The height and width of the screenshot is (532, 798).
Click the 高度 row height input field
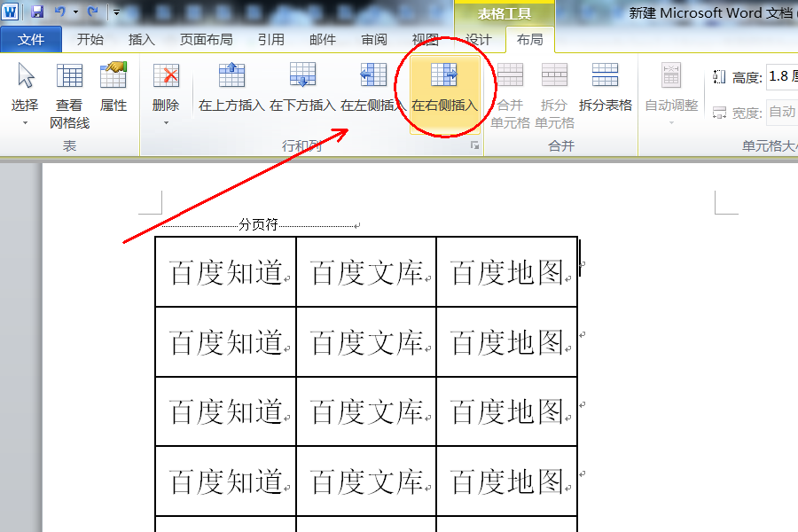(782, 77)
